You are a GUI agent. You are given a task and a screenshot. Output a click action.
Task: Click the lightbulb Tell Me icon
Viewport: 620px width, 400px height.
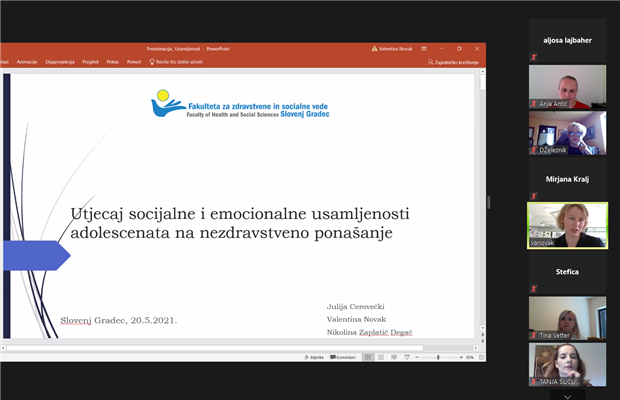pyautogui.click(x=152, y=62)
